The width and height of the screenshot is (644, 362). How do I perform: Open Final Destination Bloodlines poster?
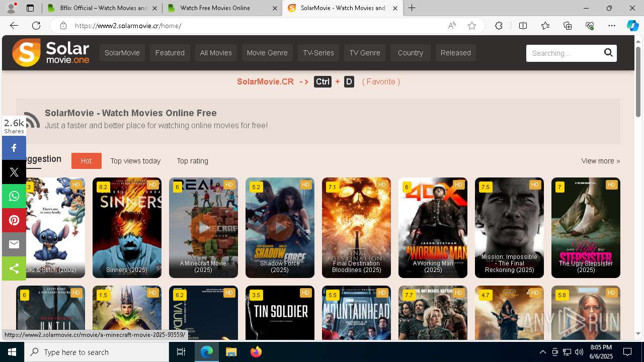356,227
